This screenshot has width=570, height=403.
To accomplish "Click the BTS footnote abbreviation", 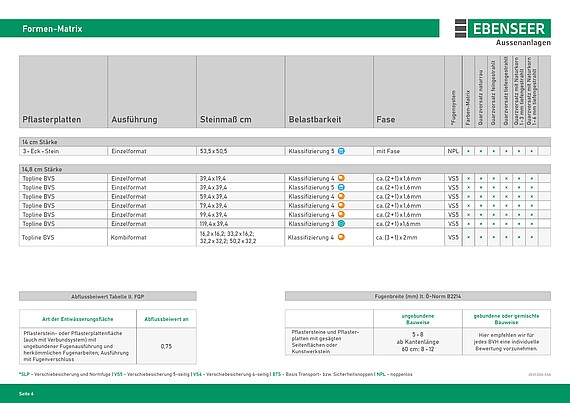I will [276, 374].
